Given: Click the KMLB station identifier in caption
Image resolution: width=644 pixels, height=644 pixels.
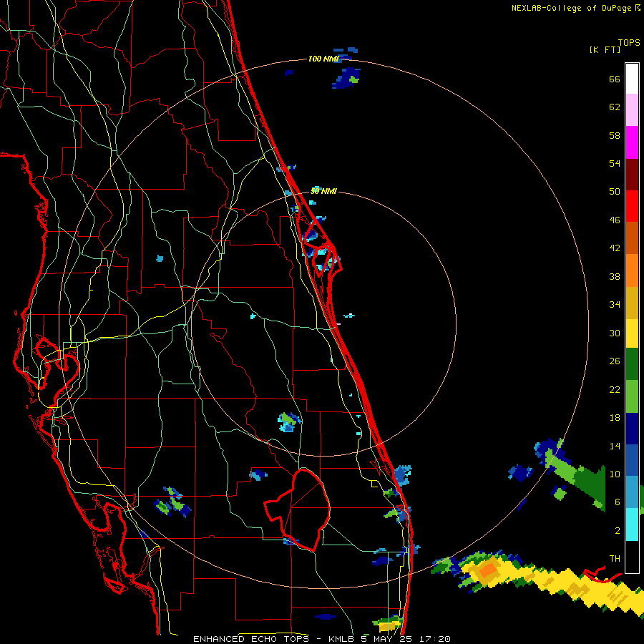Looking at the screenshot, I should click(x=342, y=639).
